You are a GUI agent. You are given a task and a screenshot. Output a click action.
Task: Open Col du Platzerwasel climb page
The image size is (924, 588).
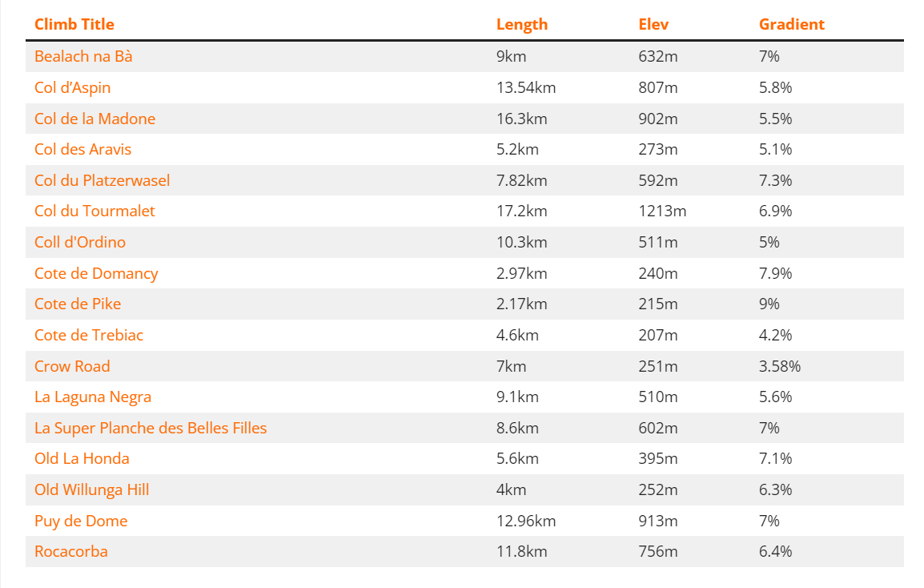[x=102, y=180]
